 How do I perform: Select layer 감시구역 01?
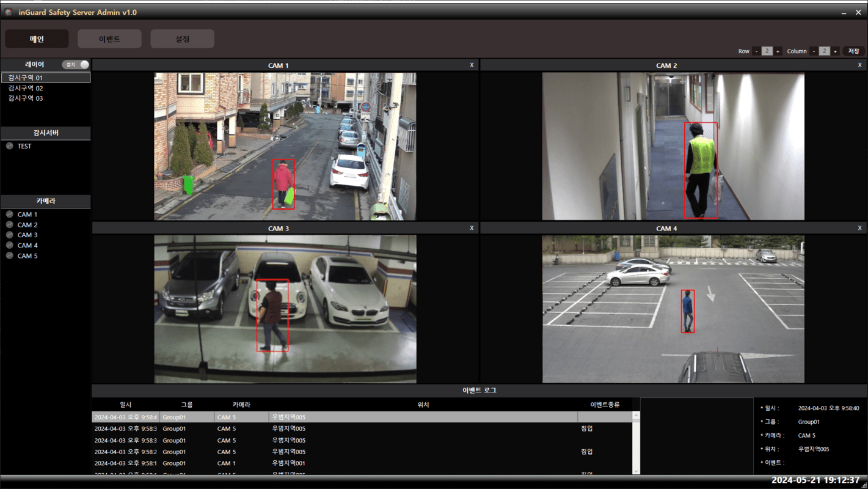(46, 78)
